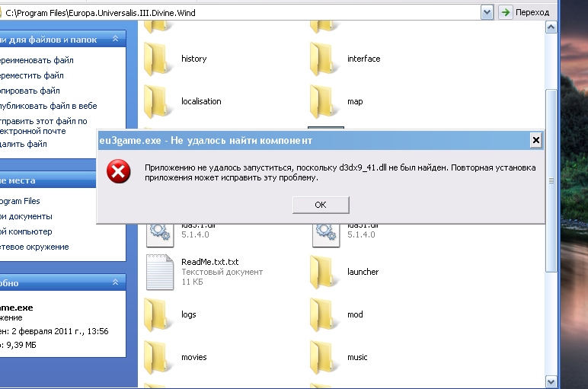Click send file by e-mail link
The width and height of the screenshot is (588, 389).
(x=43, y=126)
